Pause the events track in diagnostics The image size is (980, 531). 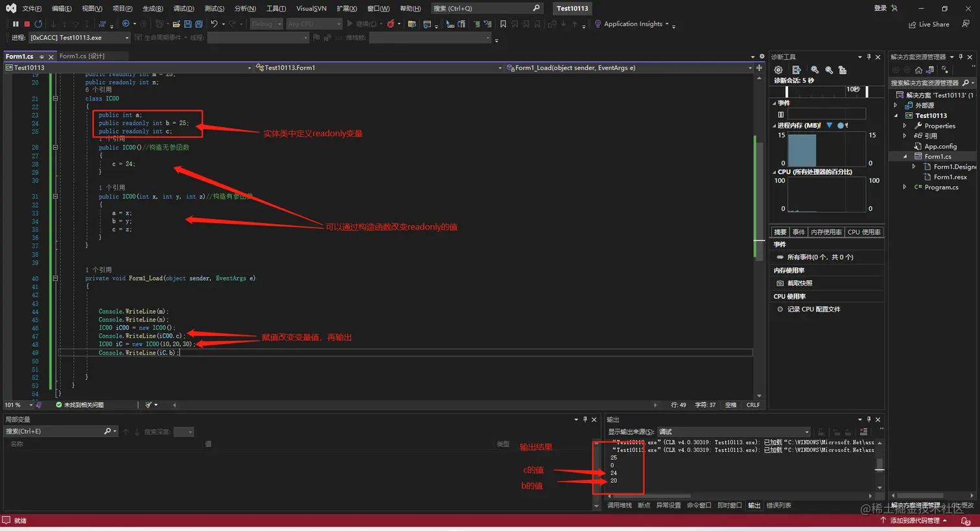coord(780,114)
